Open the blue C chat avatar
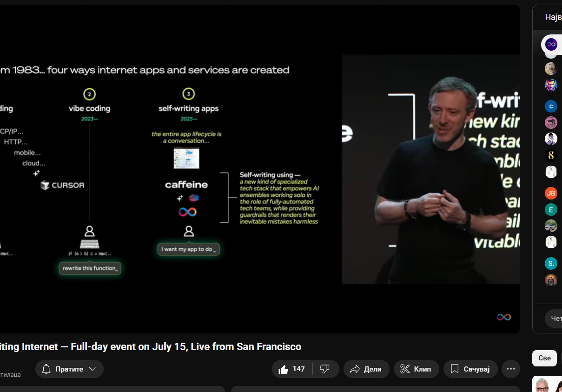This screenshot has height=392, width=562. [551, 106]
